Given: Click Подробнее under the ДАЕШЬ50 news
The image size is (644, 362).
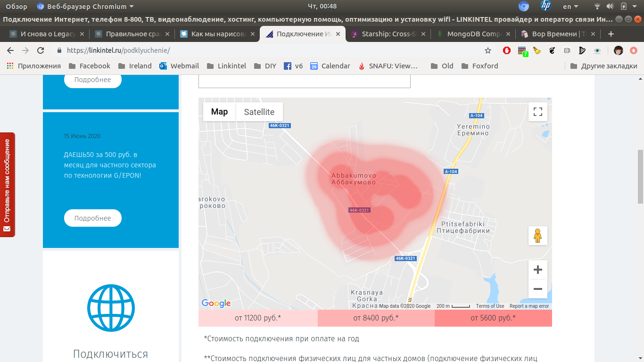Looking at the screenshot, I should (x=93, y=218).
